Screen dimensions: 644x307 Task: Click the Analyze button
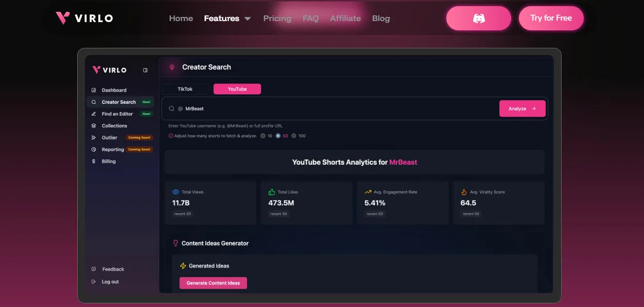(522, 108)
